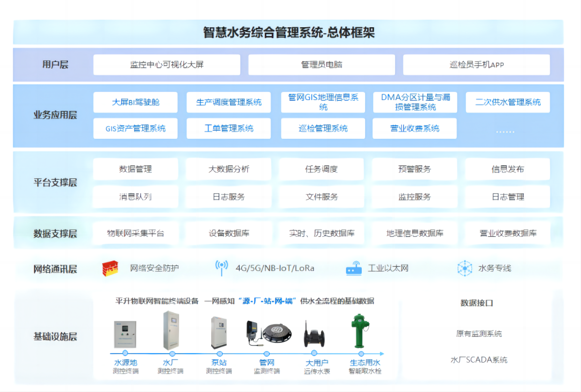Select 预警服务 platform service
This screenshot has width=581, height=392.
(x=414, y=169)
